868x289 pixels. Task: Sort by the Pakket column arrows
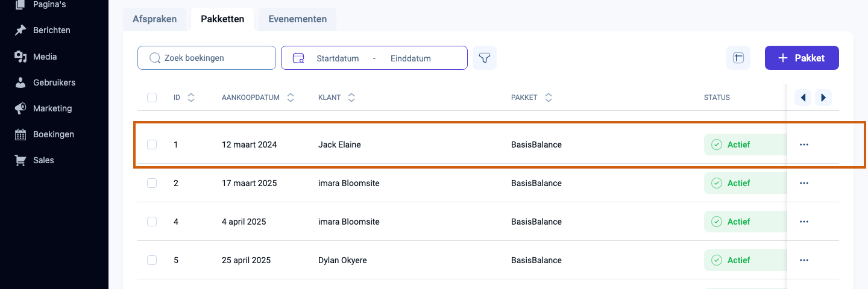click(x=548, y=98)
